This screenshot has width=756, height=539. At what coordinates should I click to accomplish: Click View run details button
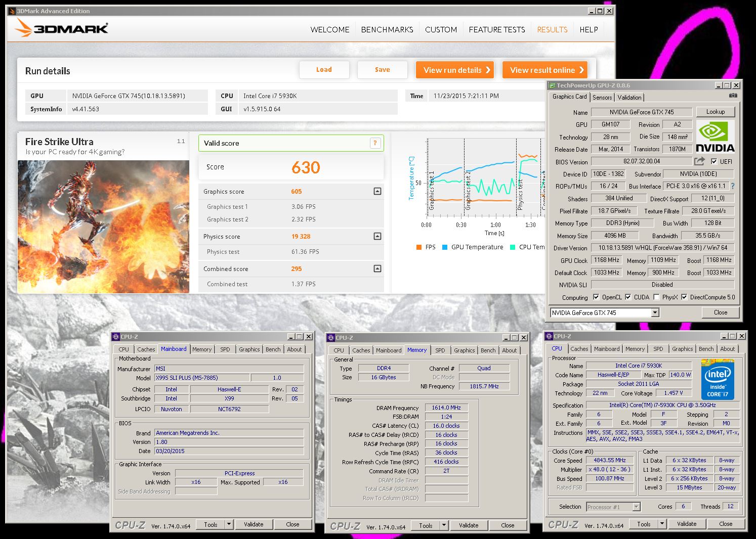coord(455,70)
